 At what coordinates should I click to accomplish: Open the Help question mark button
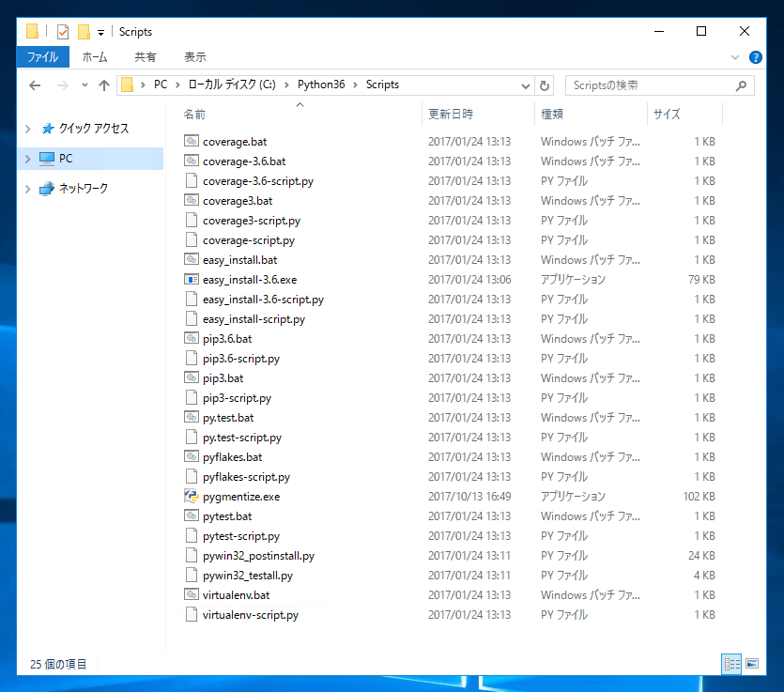(x=756, y=56)
